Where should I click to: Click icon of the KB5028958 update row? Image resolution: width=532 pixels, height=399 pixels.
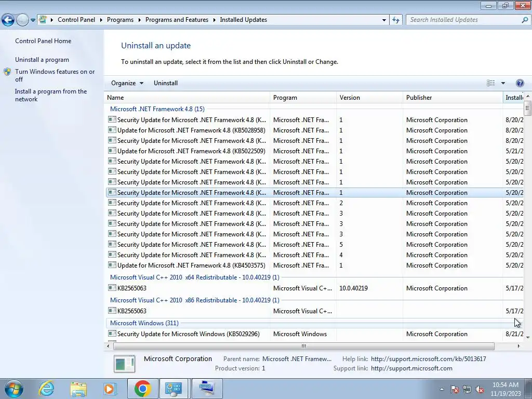click(112, 130)
